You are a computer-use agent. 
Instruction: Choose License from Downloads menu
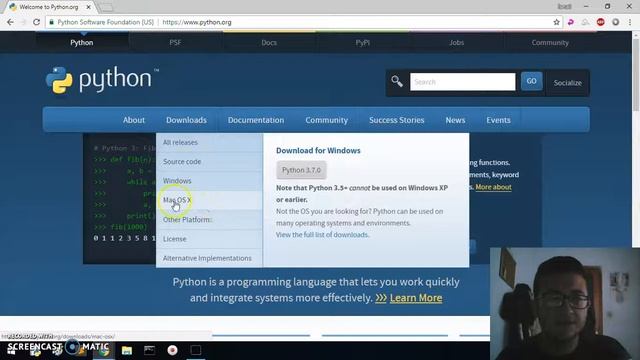[x=209, y=239]
